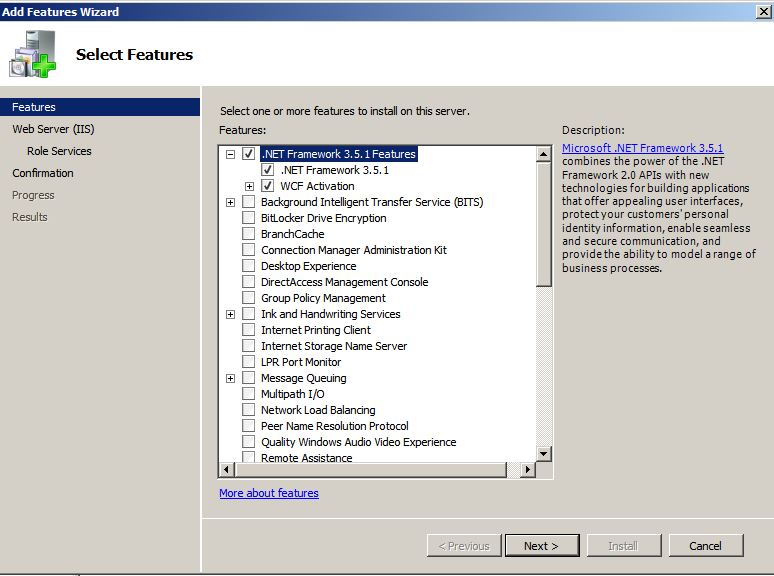Uncheck WCF Activation checkbox
Screen dimensions: 774x576
click(x=268, y=186)
